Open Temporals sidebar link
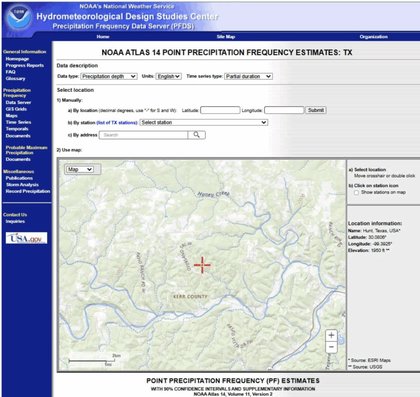Image resolution: width=420 pixels, height=397 pixels. click(17, 129)
